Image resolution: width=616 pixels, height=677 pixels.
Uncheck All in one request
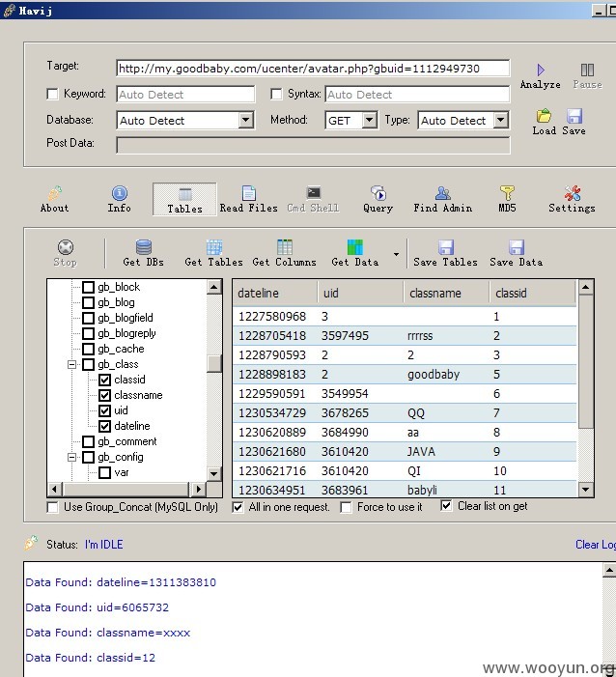tap(238, 507)
